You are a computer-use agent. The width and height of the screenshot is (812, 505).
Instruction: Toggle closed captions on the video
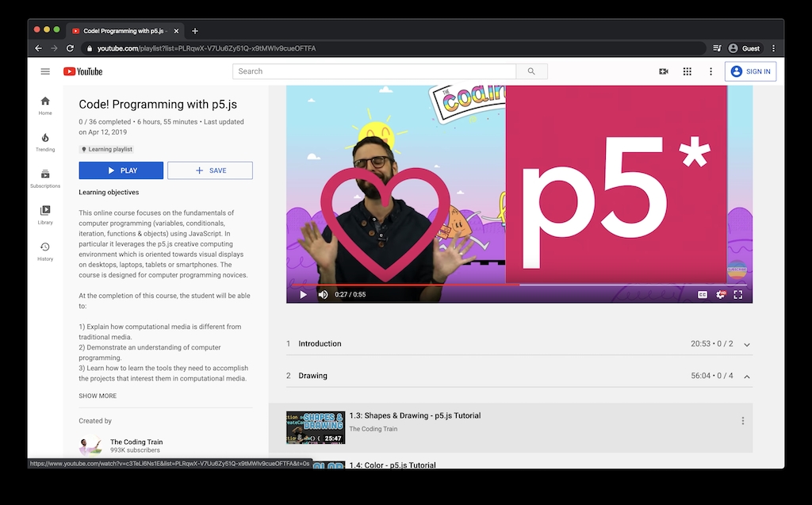[702, 295]
